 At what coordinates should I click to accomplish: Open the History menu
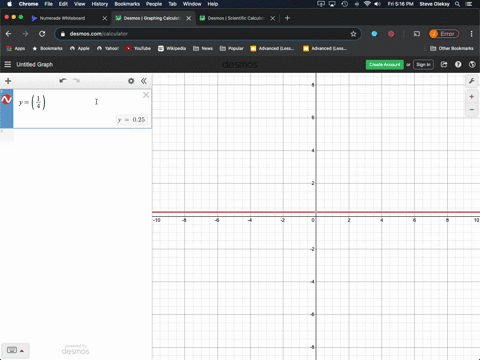[x=100, y=4]
